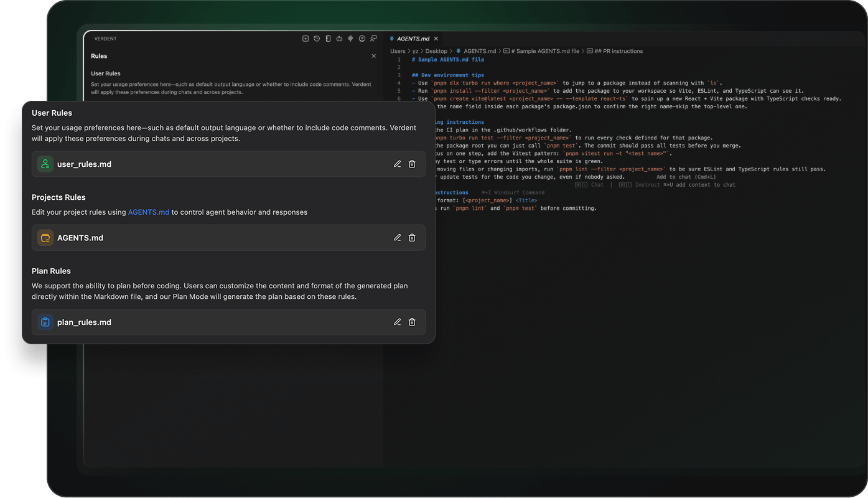Click the '# Sample AGENTS.md file' breadcrumb
The width and height of the screenshot is (868, 498).
pyautogui.click(x=545, y=51)
